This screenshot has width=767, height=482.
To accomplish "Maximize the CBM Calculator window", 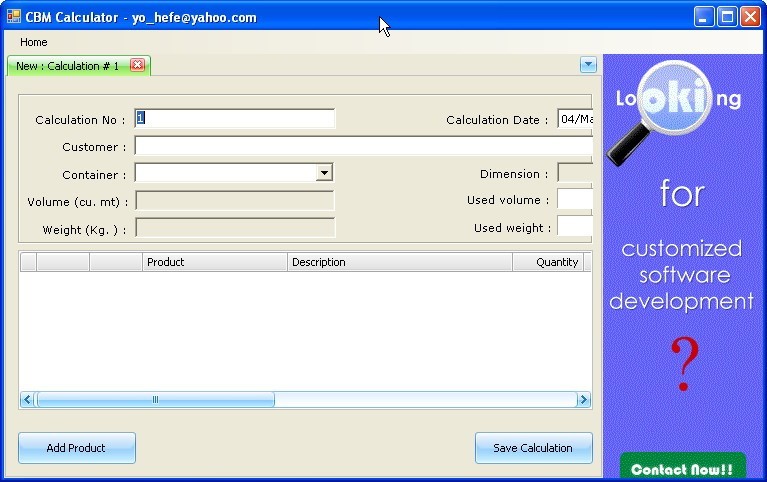I will pos(727,17).
